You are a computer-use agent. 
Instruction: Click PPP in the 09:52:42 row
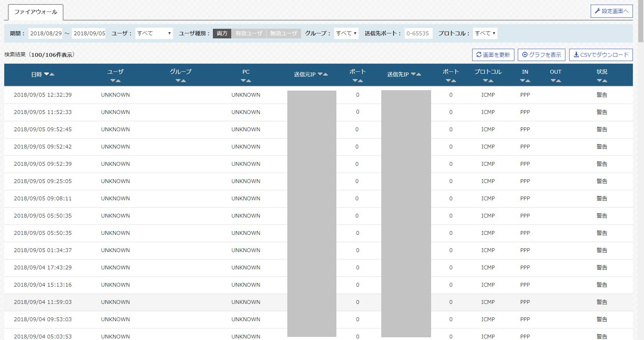[x=525, y=147]
